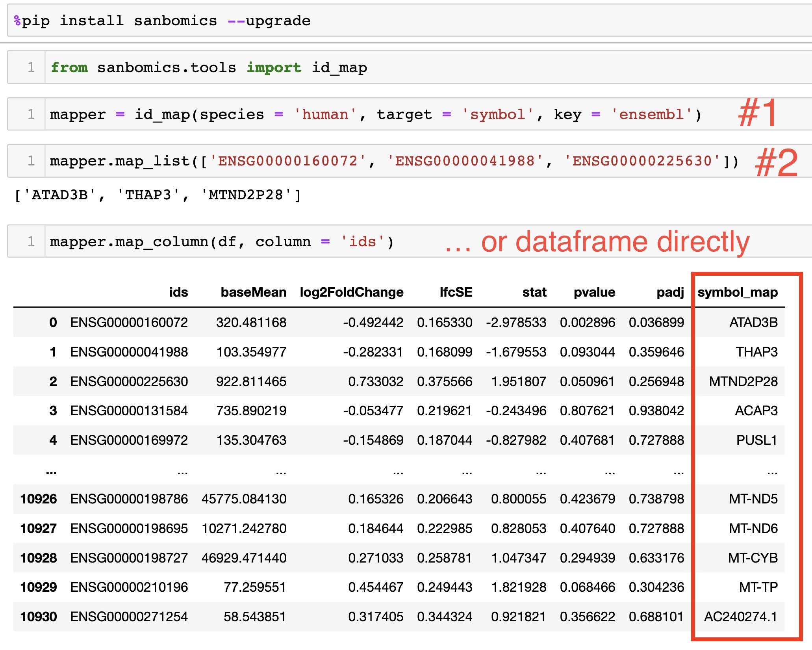Click the mapper.map_list code cell
This screenshot has height=650, width=812.
pyautogui.click(x=410, y=161)
